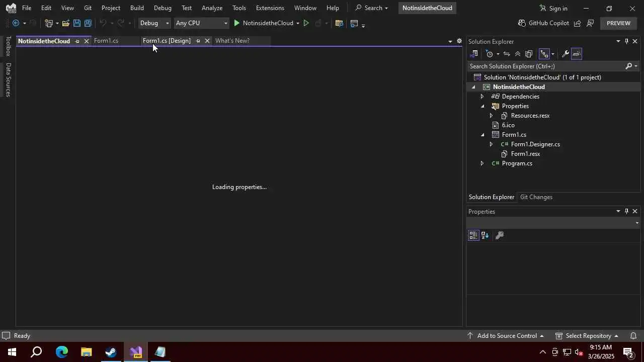Screen dimensions: 644x362
Task: Click the PREVIEW button
Action: [x=618, y=23]
